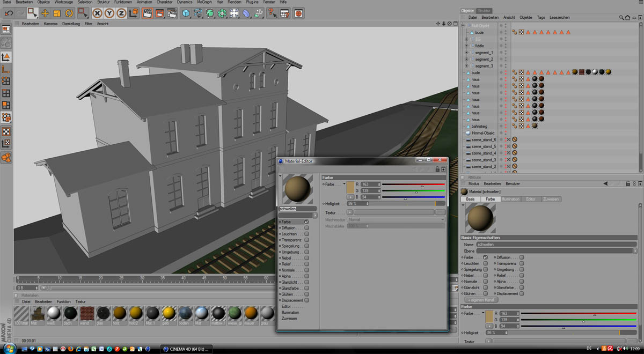Viewport: 644px width, 354px height.
Task: Toggle the X axis lock
Action: tap(97, 13)
